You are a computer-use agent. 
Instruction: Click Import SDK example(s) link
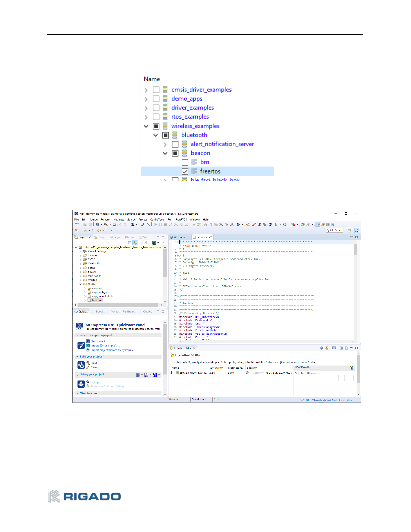(x=105, y=346)
